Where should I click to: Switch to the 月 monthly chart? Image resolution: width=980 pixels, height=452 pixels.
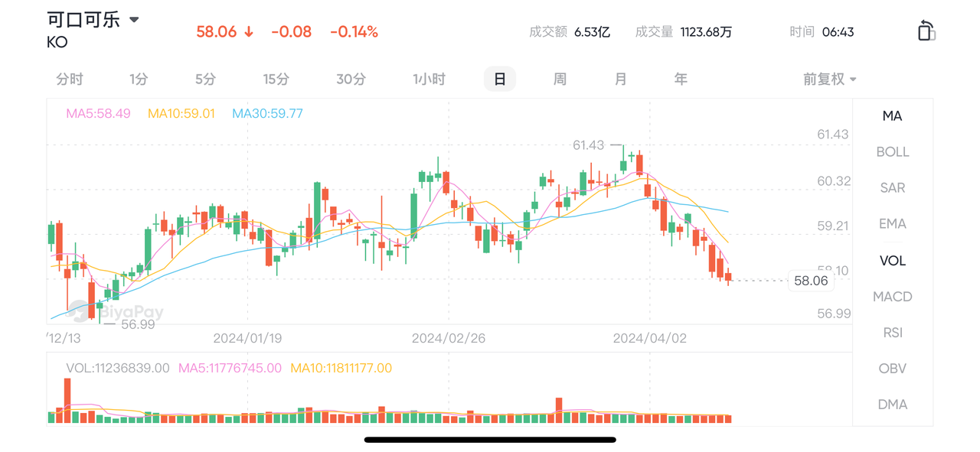coord(620,79)
